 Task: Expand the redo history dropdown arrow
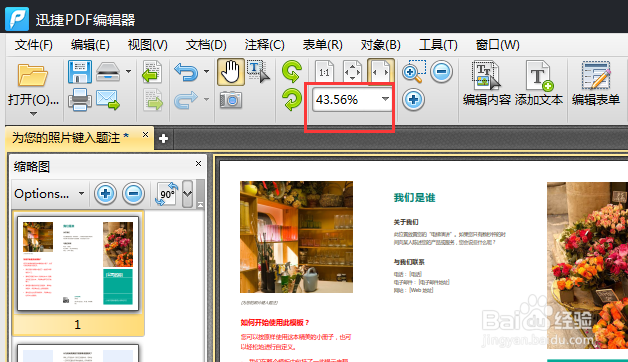pyautogui.click(x=206, y=99)
